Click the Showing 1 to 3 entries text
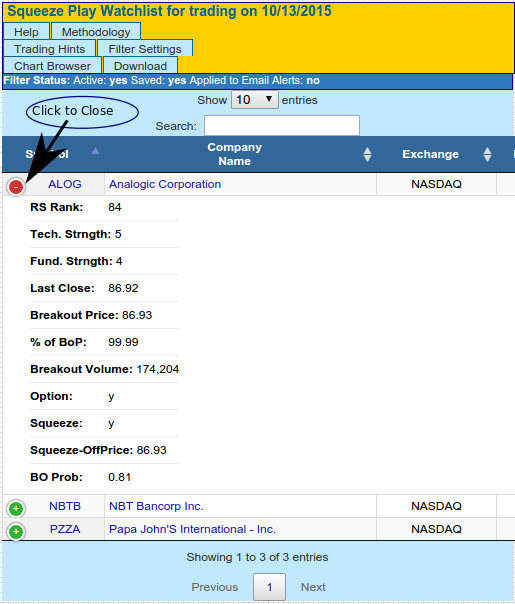Image resolution: width=515 pixels, height=604 pixels. pyautogui.click(x=257, y=557)
